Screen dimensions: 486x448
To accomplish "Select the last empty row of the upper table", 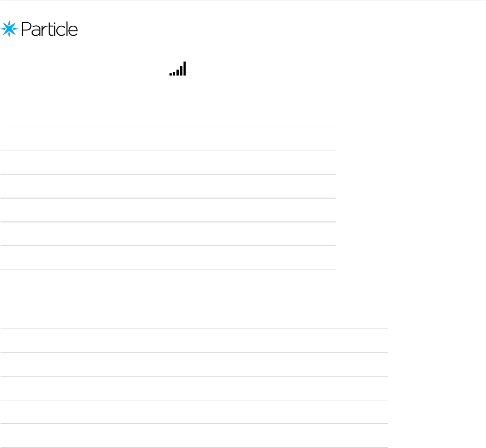I will pyautogui.click(x=169, y=257).
